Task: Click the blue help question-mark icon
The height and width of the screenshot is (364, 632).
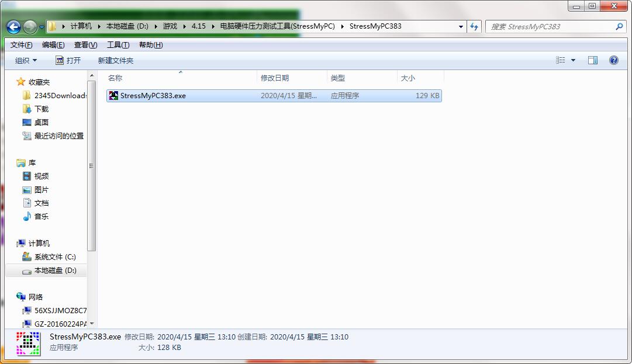Action: click(x=613, y=60)
